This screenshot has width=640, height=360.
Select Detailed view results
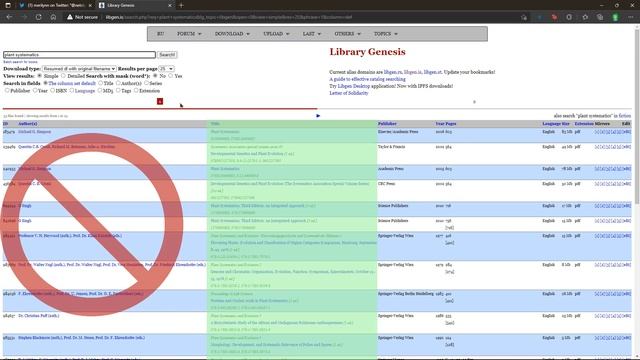tap(63, 76)
